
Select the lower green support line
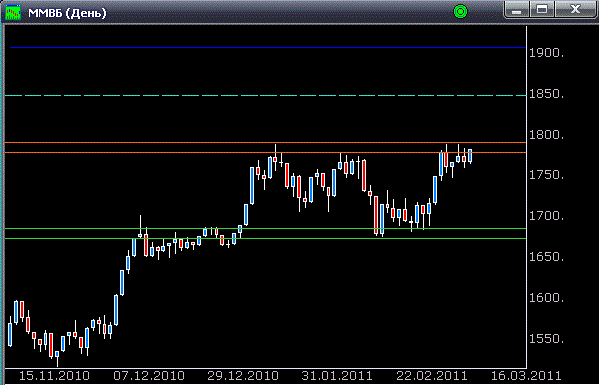266,238
